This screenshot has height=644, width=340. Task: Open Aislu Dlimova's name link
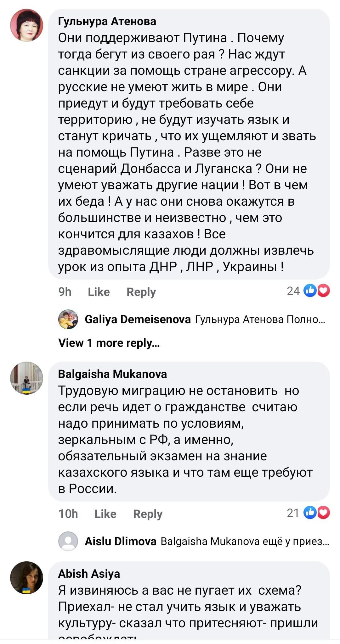(121, 541)
